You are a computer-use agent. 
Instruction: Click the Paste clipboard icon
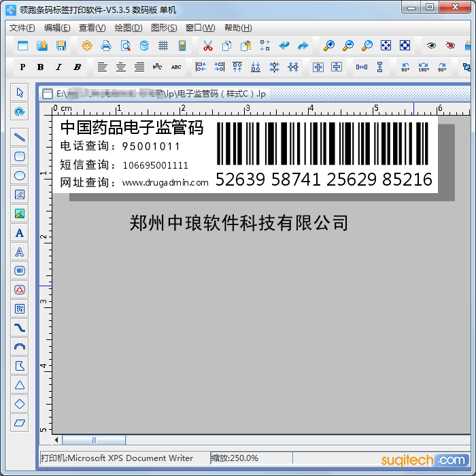point(246,46)
